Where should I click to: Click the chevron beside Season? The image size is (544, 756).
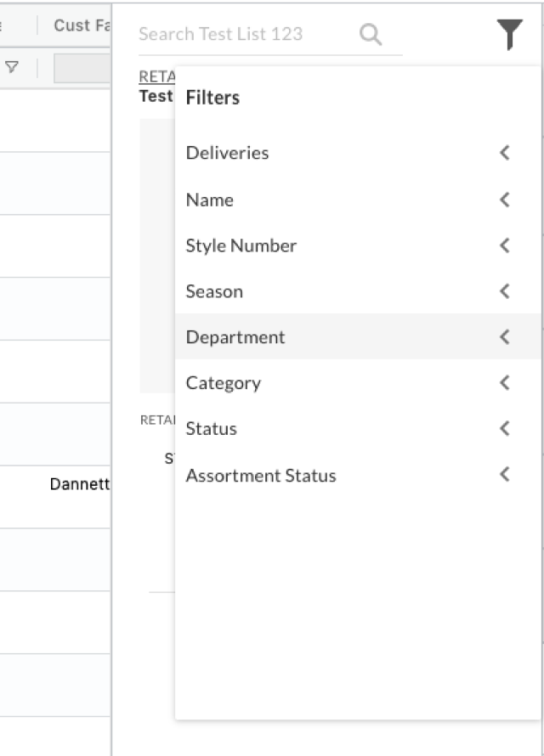(x=504, y=291)
